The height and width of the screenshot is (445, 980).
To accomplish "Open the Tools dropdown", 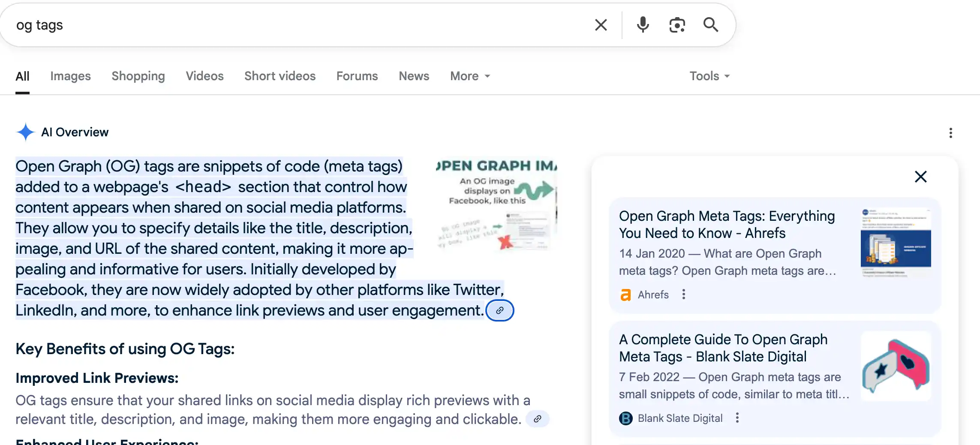I will [710, 76].
